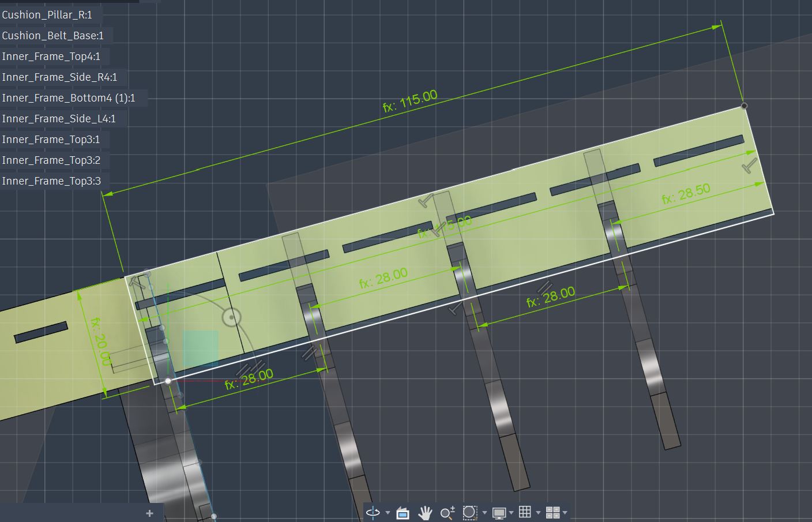The height and width of the screenshot is (522, 812).
Task: Select the Orbit tool in navigation bar
Action: coord(373,512)
